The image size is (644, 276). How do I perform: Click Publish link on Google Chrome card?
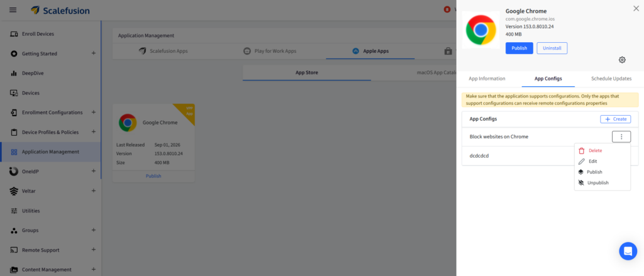coord(153,176)
